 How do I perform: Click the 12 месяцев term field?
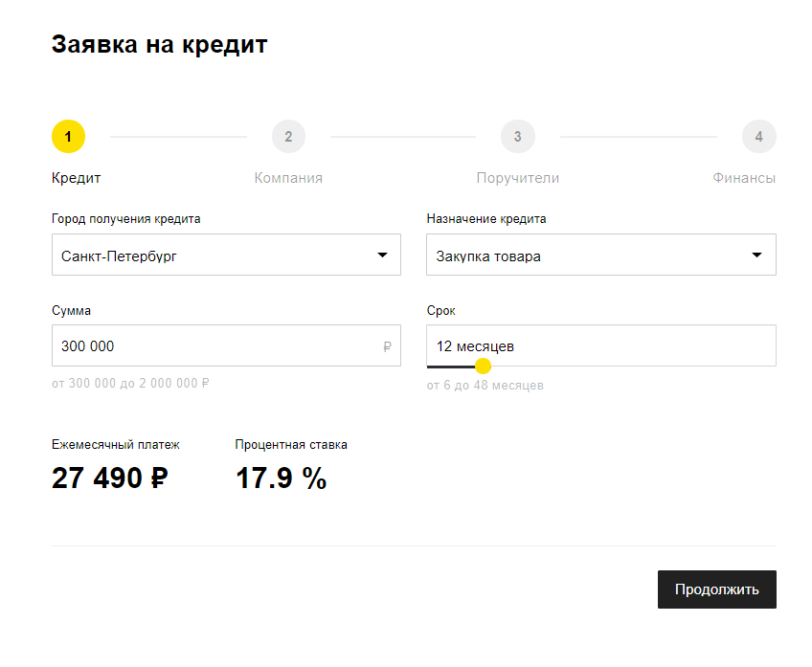(575, 344)
